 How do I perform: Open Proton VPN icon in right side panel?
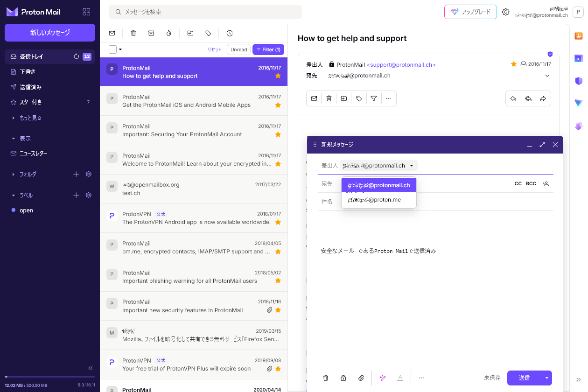[x=579, y=103]
